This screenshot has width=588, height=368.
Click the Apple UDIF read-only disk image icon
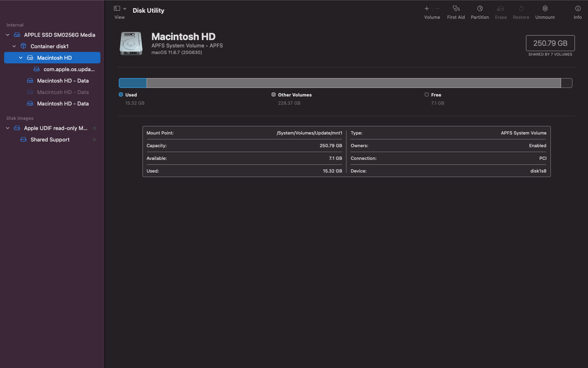[17, 128]
